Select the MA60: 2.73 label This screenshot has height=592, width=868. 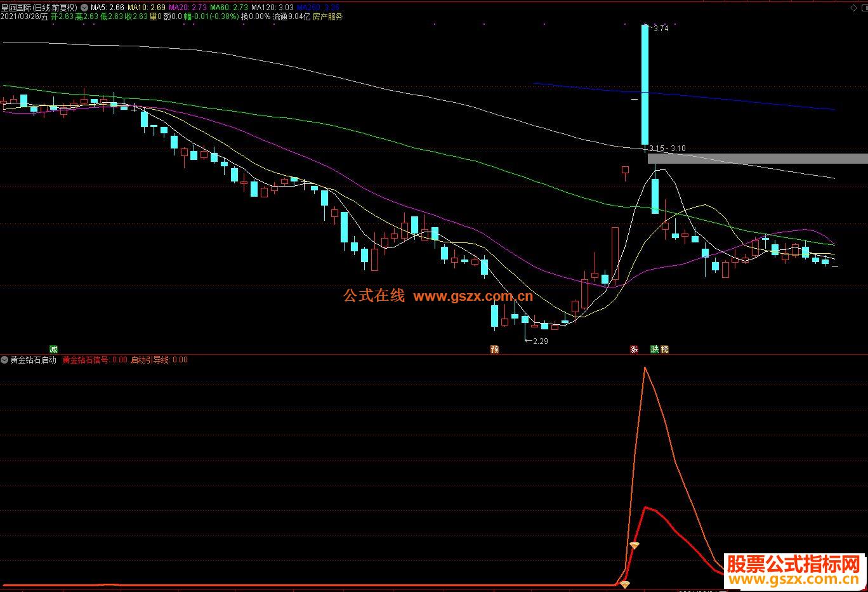[229, 8]
